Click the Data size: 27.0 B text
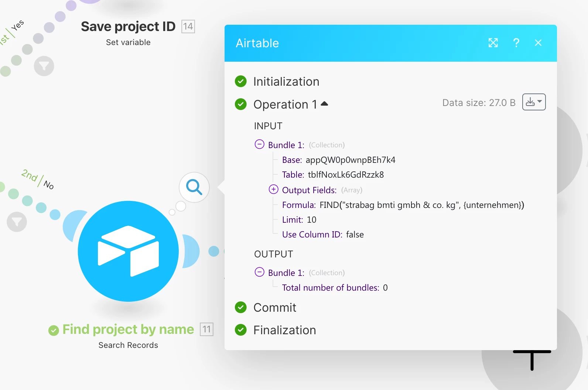Viewport: 588px width, 390px height. click(479, 103)
